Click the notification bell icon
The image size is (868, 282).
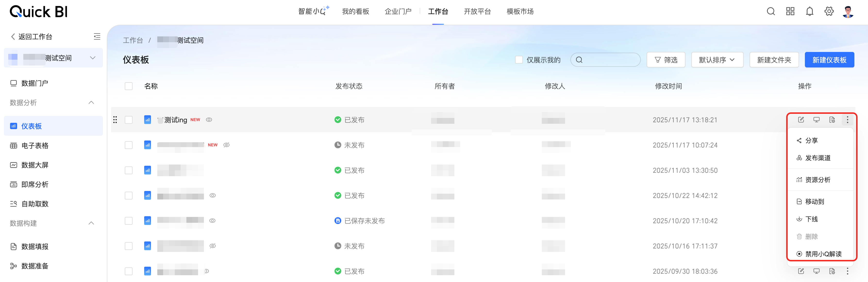[x=810, y=11]
